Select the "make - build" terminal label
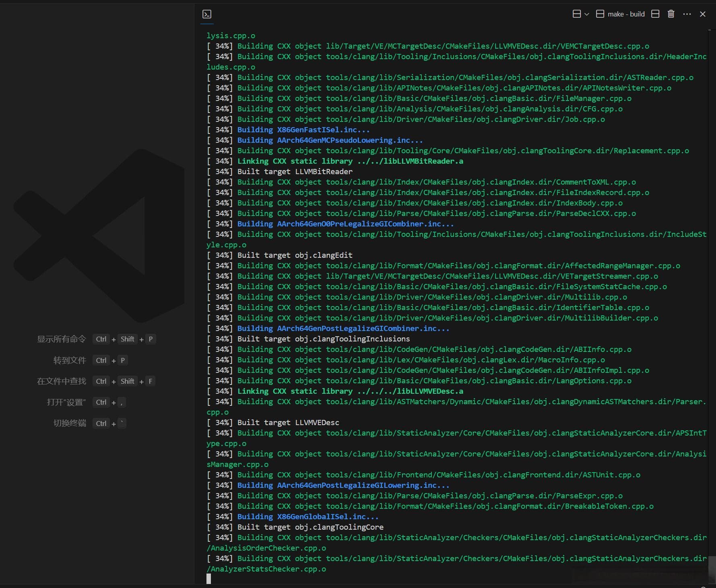The width and height of the screenshot is (716, 588). pyautogui.click(x=626, y=14)
